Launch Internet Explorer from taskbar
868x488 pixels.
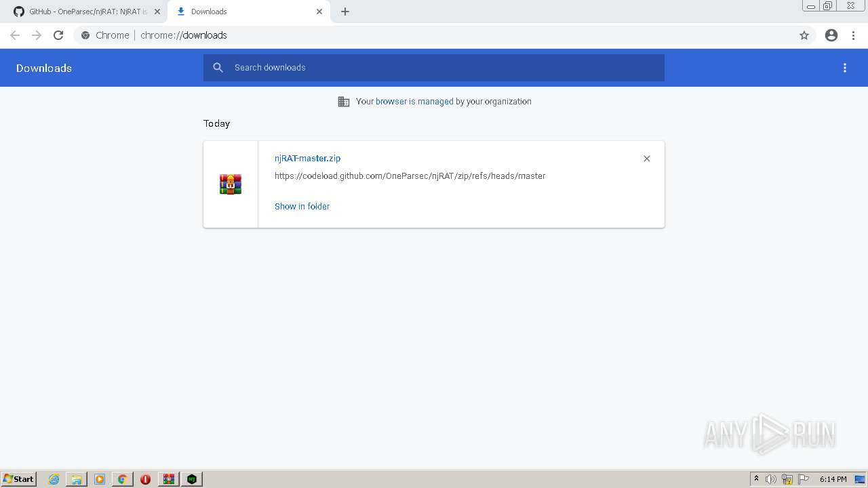tap(54, 479)
